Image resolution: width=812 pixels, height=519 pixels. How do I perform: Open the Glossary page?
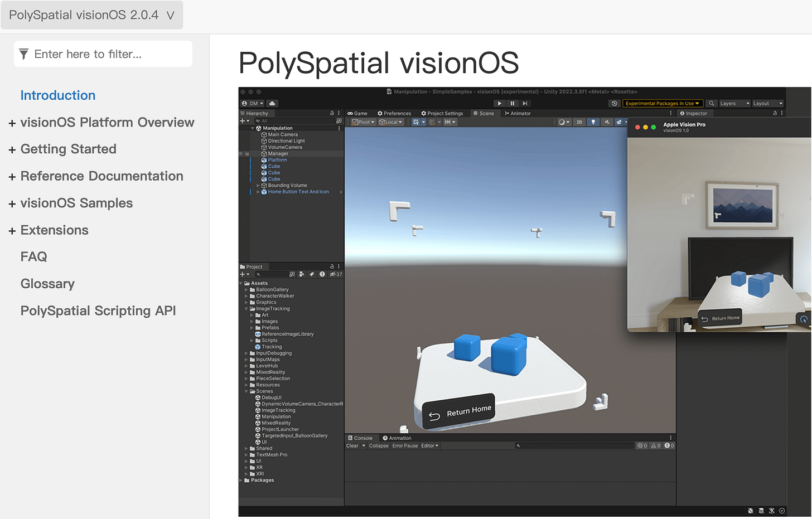47,284
